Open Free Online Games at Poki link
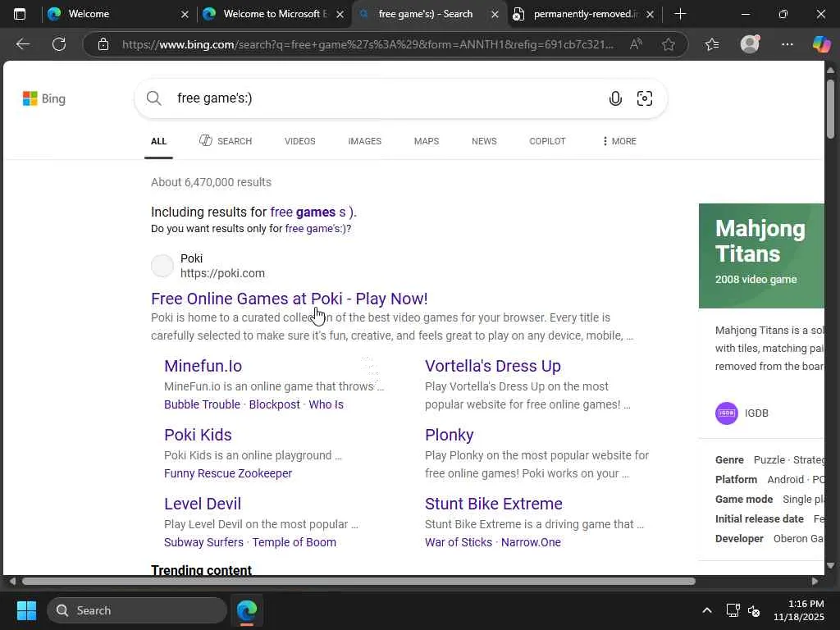Viewport: 840px width, 630px height. pyautogui.click(x=290, y=299)
